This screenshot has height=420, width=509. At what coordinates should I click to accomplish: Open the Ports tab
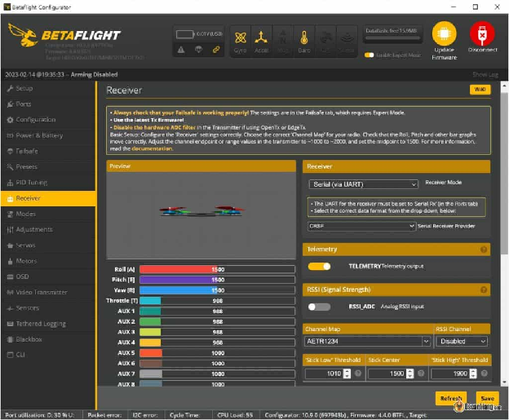(48, 104)
